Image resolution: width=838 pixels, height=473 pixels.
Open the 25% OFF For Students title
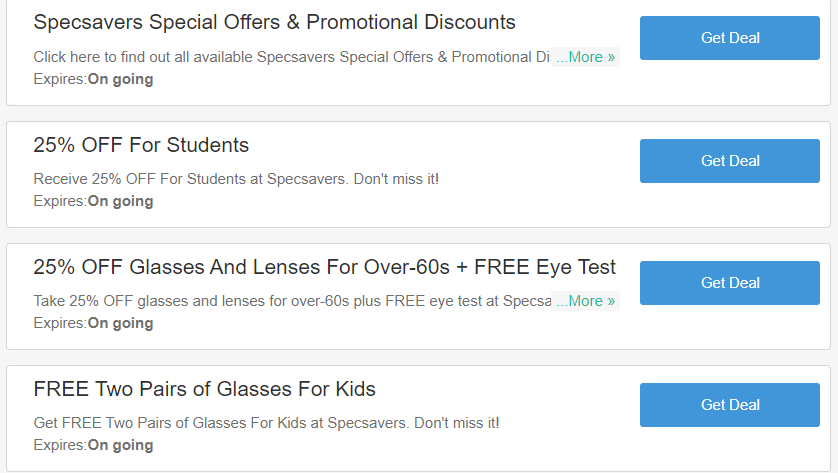(141, 145)
